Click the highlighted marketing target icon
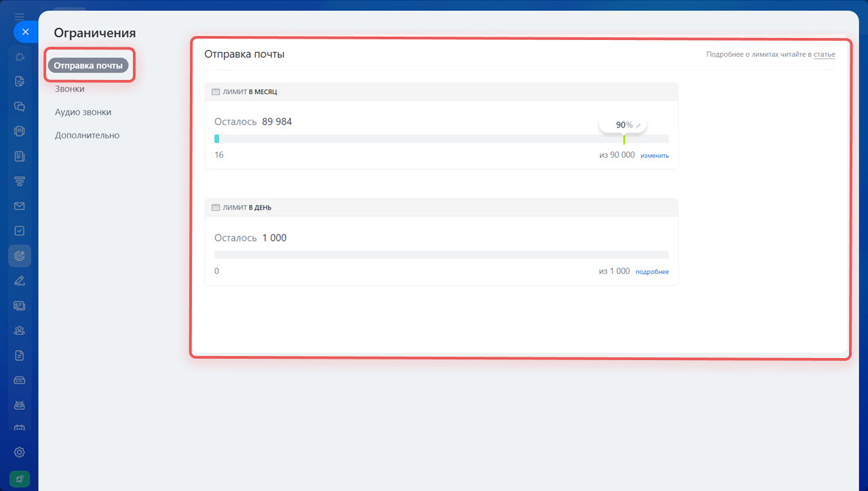The image size is (868, 491). point(19,256)
